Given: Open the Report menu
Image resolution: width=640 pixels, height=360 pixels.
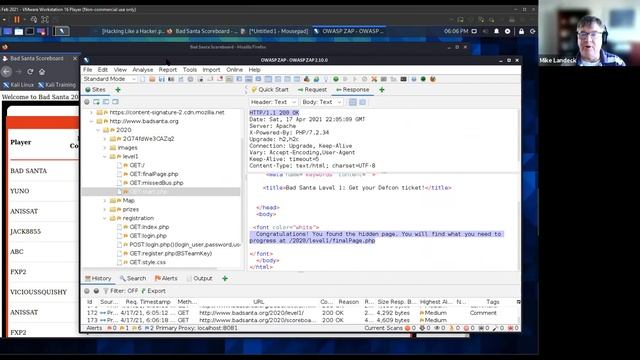Looking at the screenshot, I should pyautogui.click(x=168, y=70).
